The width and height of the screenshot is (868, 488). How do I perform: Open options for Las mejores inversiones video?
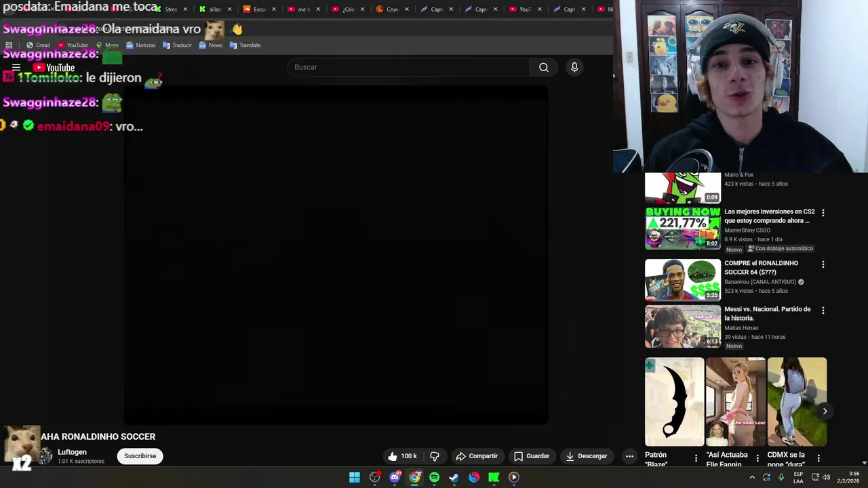click(823, 213)
